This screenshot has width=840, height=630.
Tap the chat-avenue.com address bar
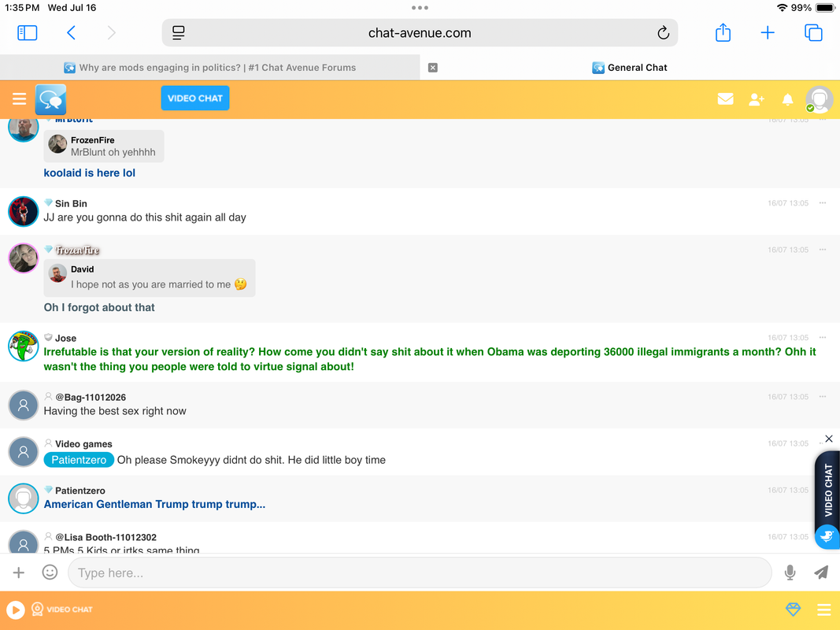[420, 32]
